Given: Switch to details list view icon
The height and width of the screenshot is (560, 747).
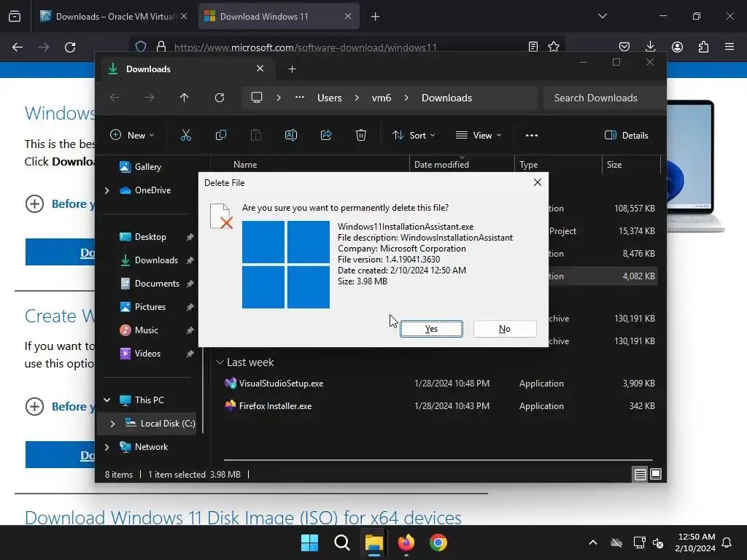Looking at the screenshot, I should pyautogui.click(x=640, y=474).
